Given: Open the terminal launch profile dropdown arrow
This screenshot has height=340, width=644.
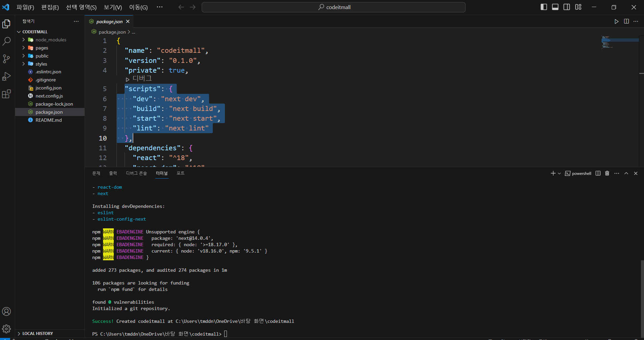Looking at the screenshot, I should tap(559, 174).
